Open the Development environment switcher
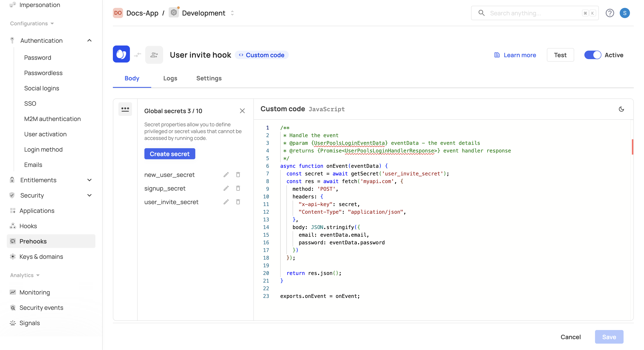This screenshot has height=350, width=644. coord(232,13)
